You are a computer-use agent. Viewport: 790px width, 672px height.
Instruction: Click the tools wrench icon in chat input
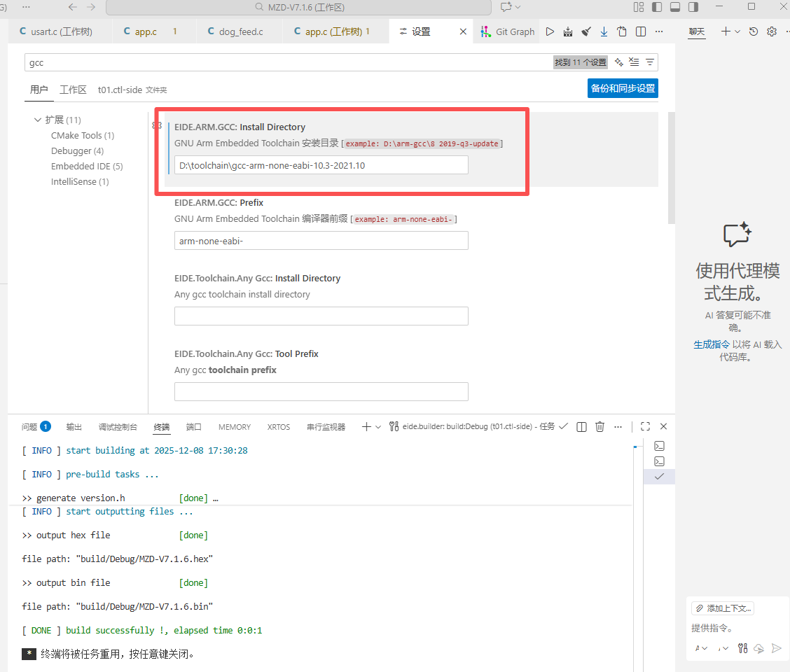pyautogui.click(x=742, y=648)
